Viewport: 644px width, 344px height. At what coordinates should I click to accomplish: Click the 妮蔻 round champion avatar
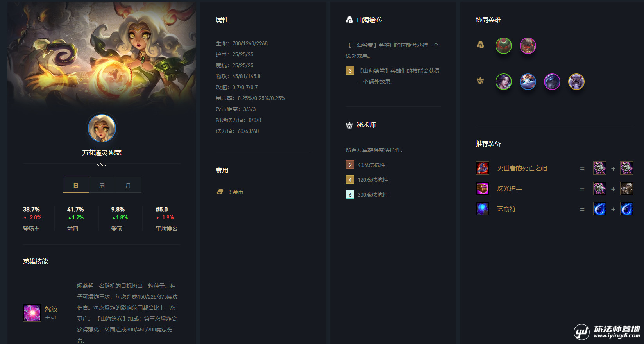[x=102, y=128]
